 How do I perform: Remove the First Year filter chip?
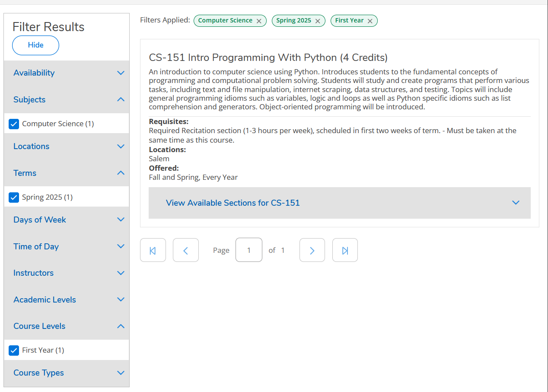[x=370, y=21]
